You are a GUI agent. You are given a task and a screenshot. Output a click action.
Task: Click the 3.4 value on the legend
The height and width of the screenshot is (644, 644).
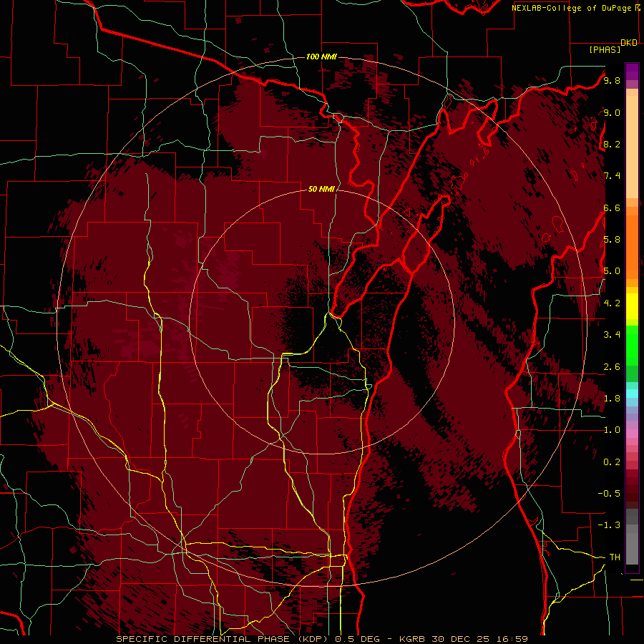tap(612, 335)
